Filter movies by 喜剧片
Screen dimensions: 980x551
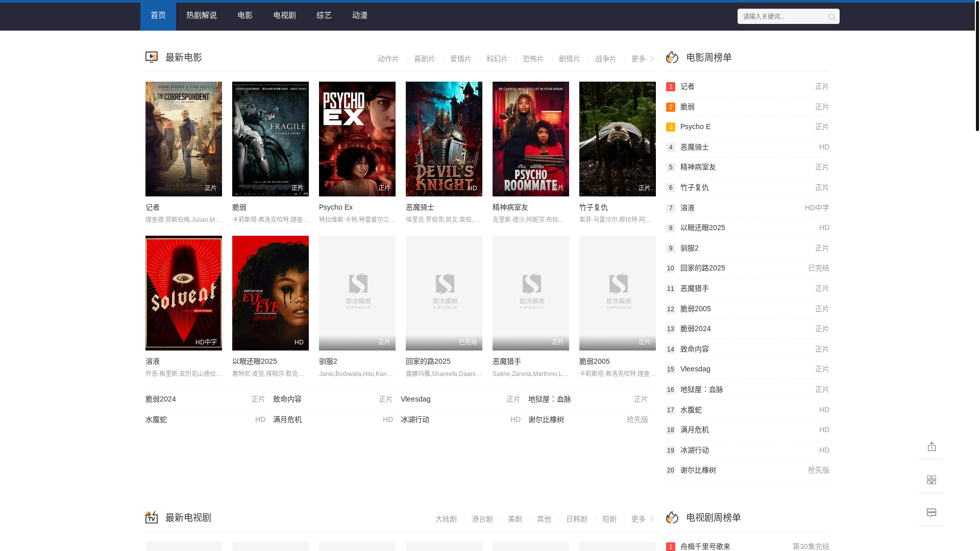point(424,59)
